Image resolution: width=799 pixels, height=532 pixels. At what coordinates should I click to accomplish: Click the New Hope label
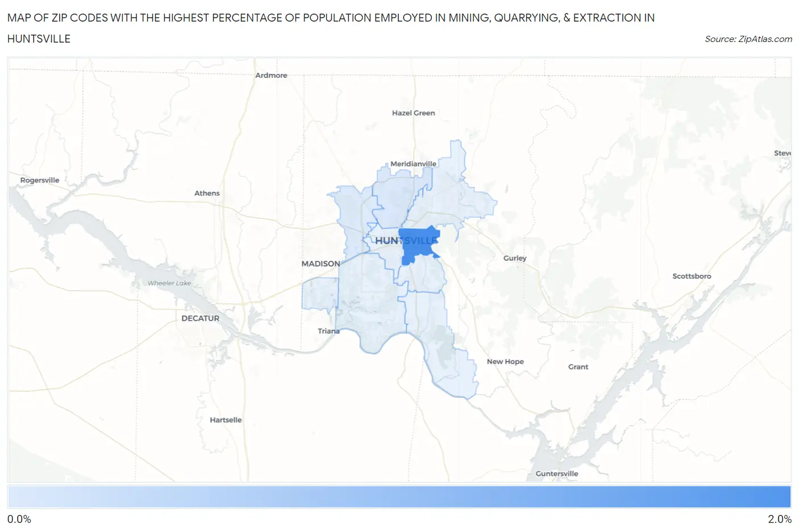click(x=505, y=361)
